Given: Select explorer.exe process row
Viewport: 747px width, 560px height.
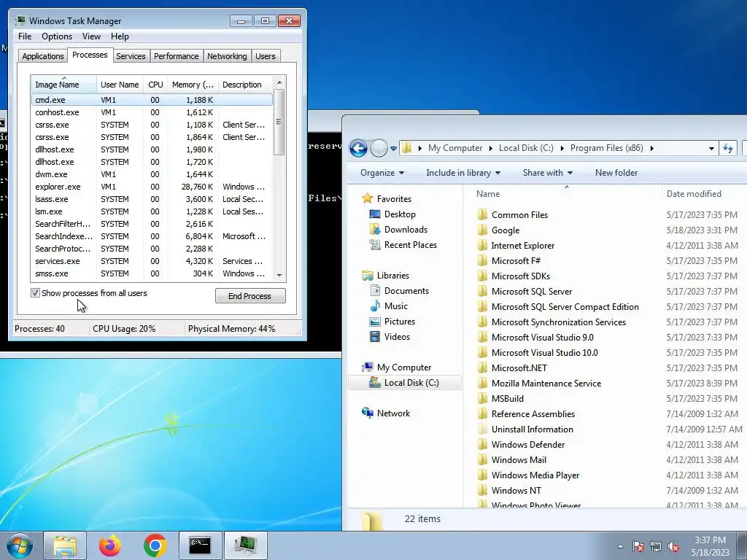Looking at the screenshot, I should coord(152,187).
